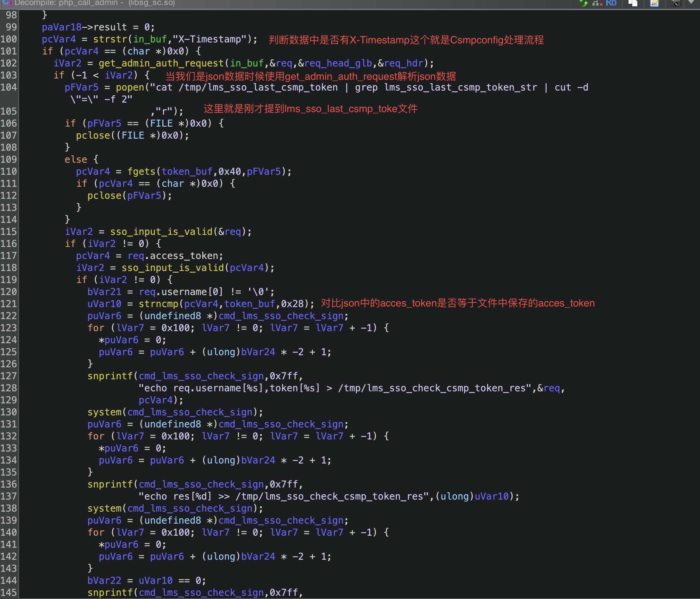The height and width of the screenshot is (599, 700).
Task: Click the Decompile window title icon
Action: click(x=7, y=3)
